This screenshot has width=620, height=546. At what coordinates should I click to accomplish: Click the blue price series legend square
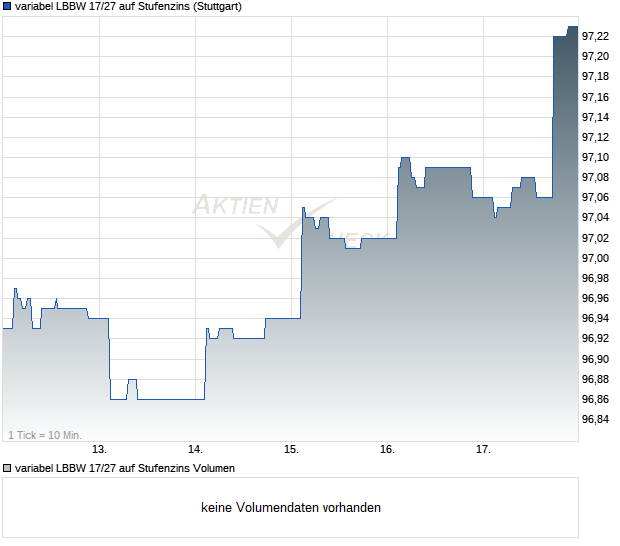point(7,7)
